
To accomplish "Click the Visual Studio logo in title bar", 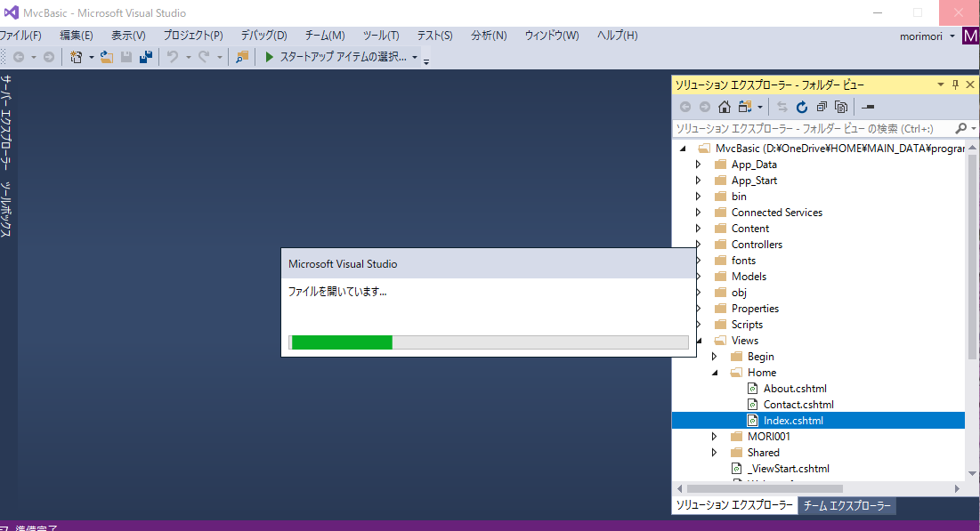I will tap(11, 12).
